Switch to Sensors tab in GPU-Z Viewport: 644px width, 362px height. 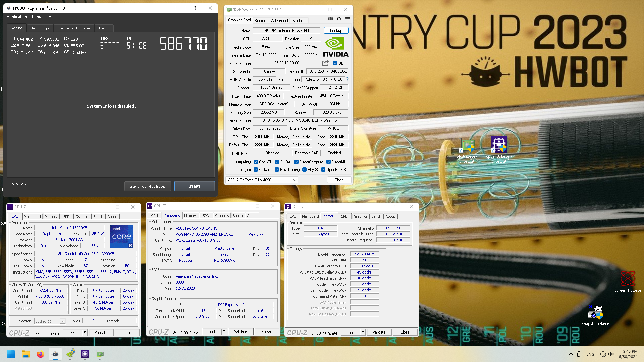(x=261, y=20)
